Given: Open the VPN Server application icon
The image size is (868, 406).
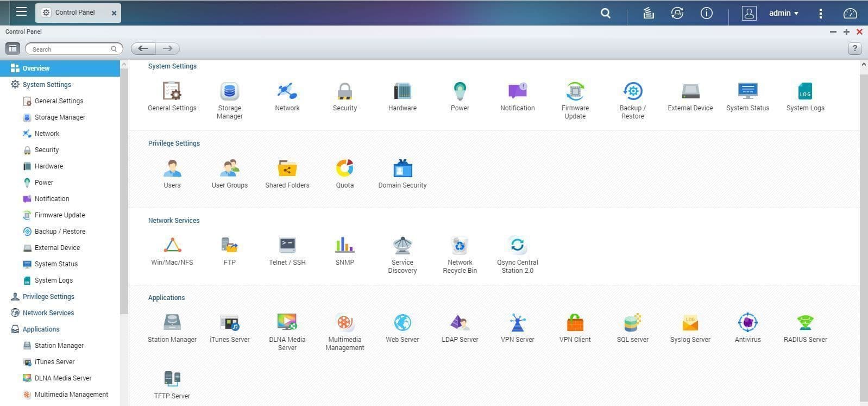Looking at the screenshot, I should pos(517,324).
